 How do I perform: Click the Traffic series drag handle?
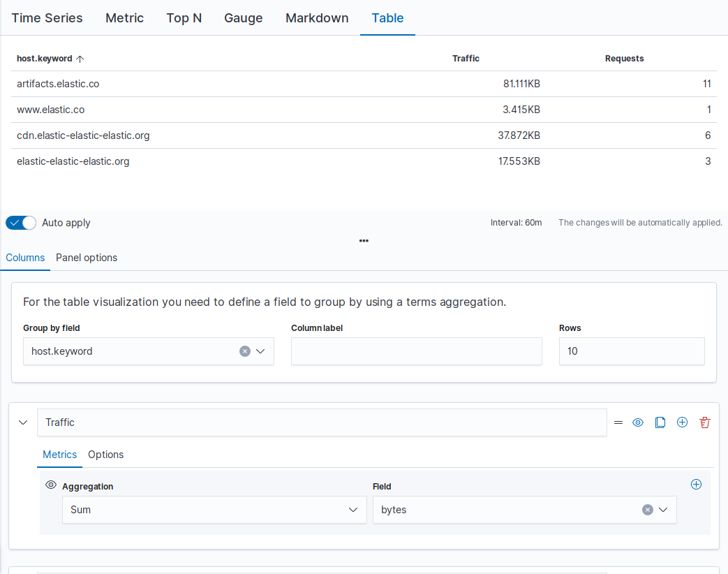[x=618, y=422]
